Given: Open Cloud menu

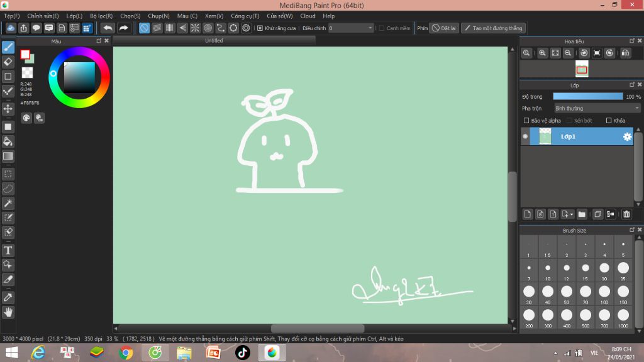Looking at the screenshot, I should [308, 16].
